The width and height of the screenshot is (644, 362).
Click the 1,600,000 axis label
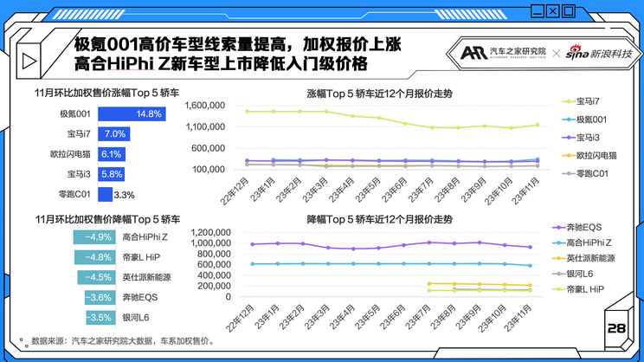tap(204, 106)
